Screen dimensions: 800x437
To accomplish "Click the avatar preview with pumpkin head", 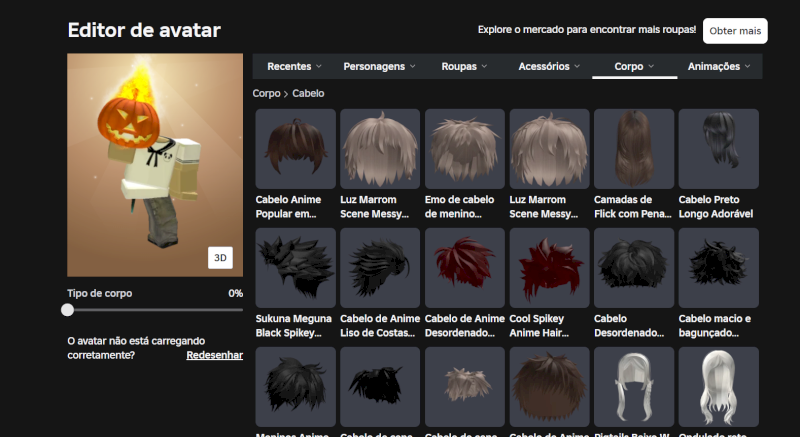I will (155, 165).
